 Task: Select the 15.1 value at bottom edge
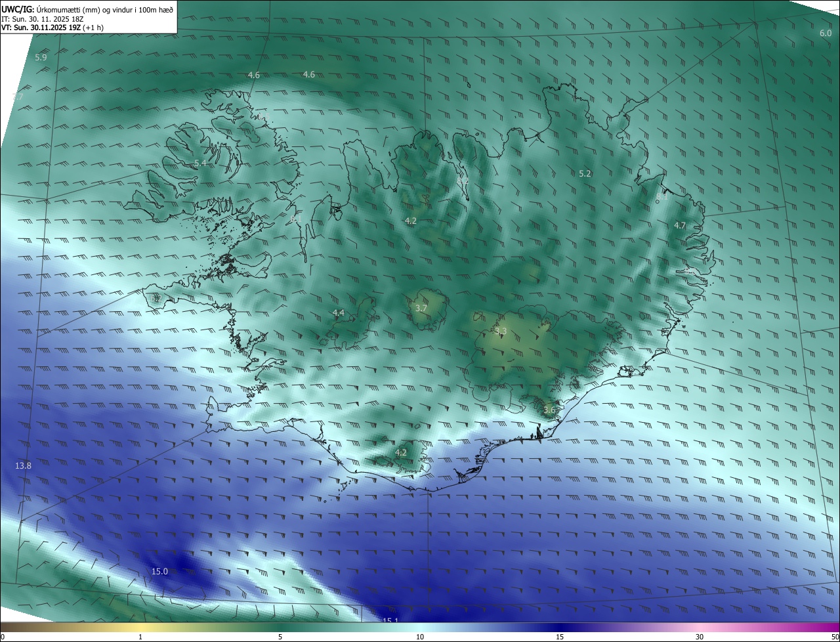pyautogui.click(x=390, y=620)
